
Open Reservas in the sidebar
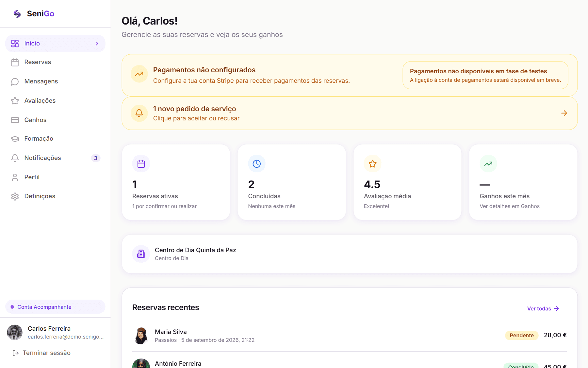point(55,62)
